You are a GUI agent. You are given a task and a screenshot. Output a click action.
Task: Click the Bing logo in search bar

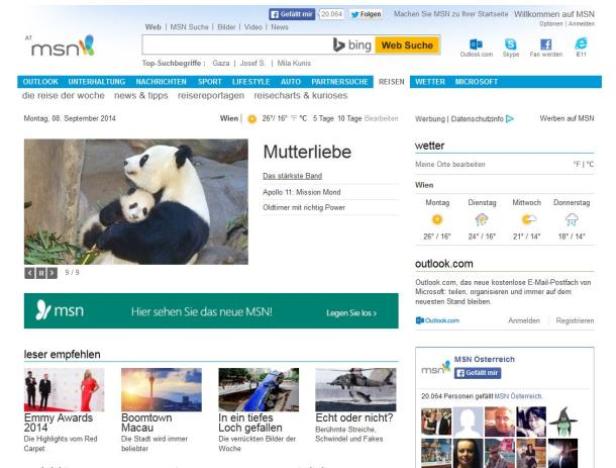coord(352,45)
